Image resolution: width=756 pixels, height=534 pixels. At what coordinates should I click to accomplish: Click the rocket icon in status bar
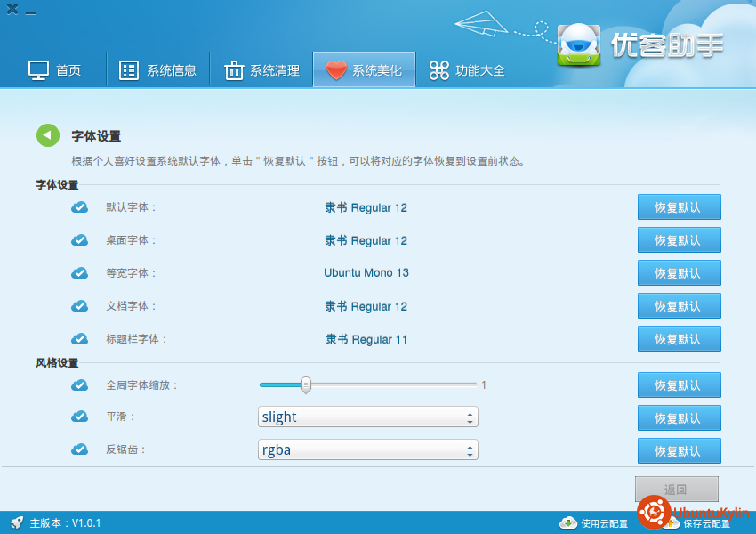click(17, 522)
